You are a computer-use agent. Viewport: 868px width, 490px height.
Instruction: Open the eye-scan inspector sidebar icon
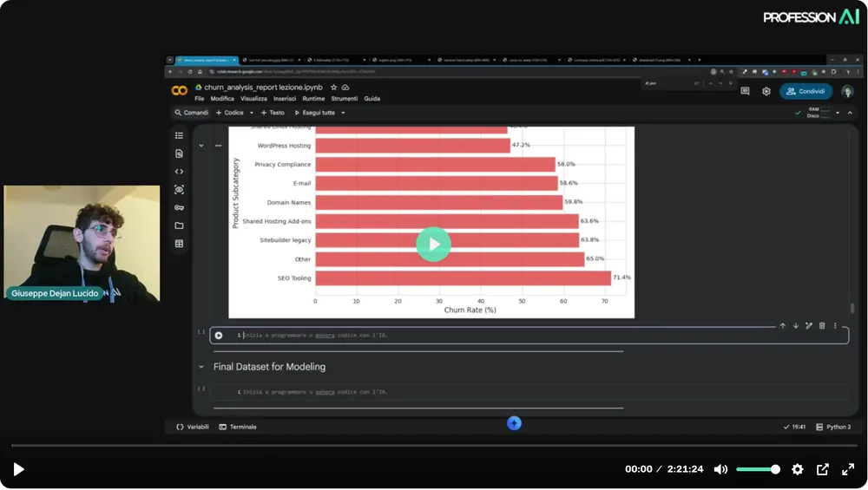180,190
